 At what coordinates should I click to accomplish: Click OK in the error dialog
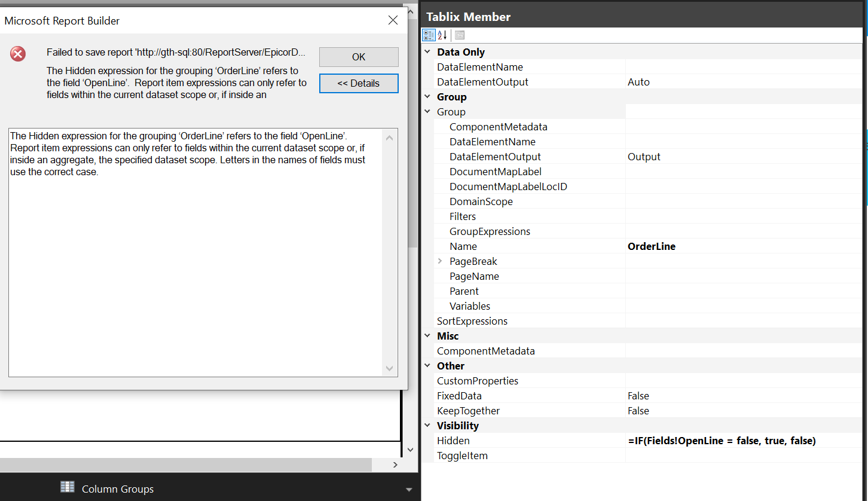click(359, 57)
